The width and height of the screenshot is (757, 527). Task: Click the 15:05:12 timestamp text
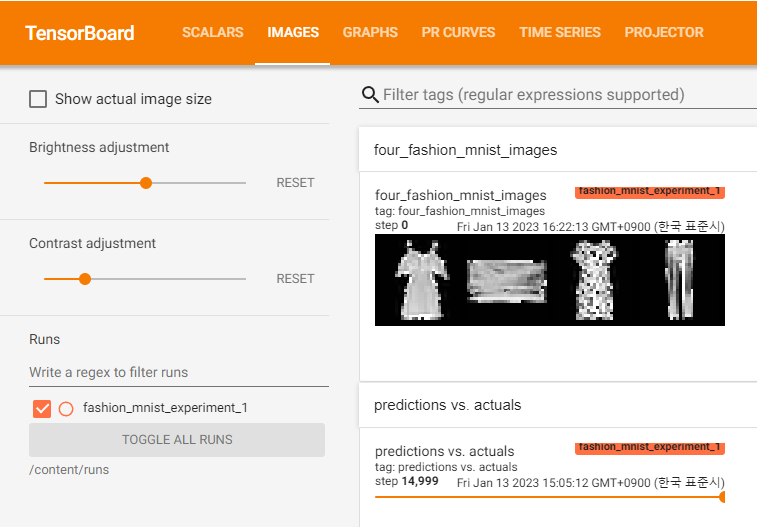(x=591, y=483)
